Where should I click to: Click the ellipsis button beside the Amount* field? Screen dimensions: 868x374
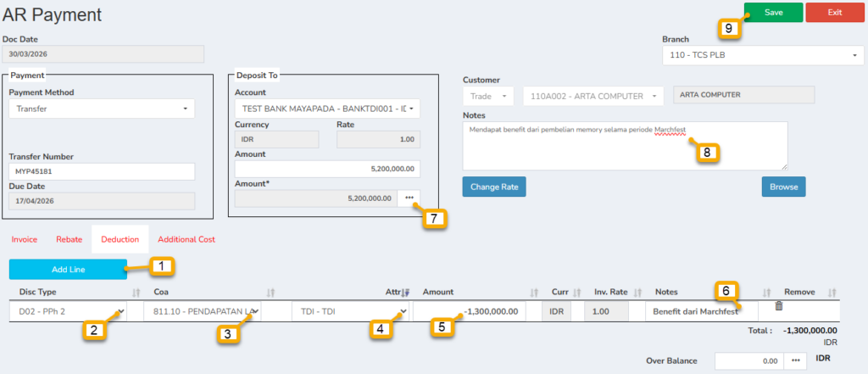click(409, 198)
